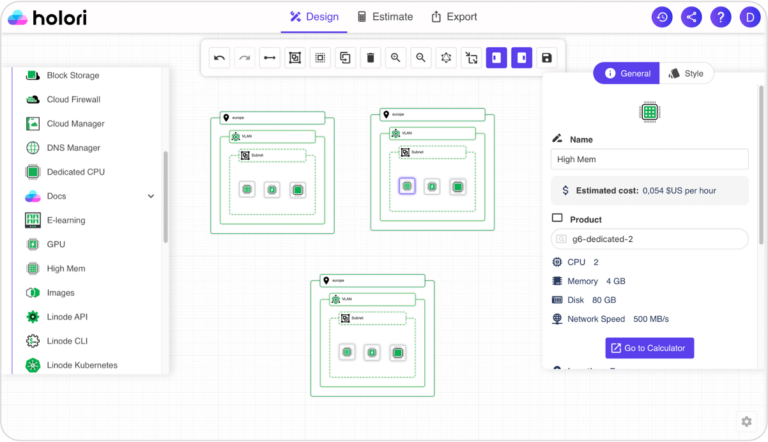Image resolution: width=768 pixels, height=442 pixels.
Task: Toggle the right panel visibility button
Action: point(522,58)
